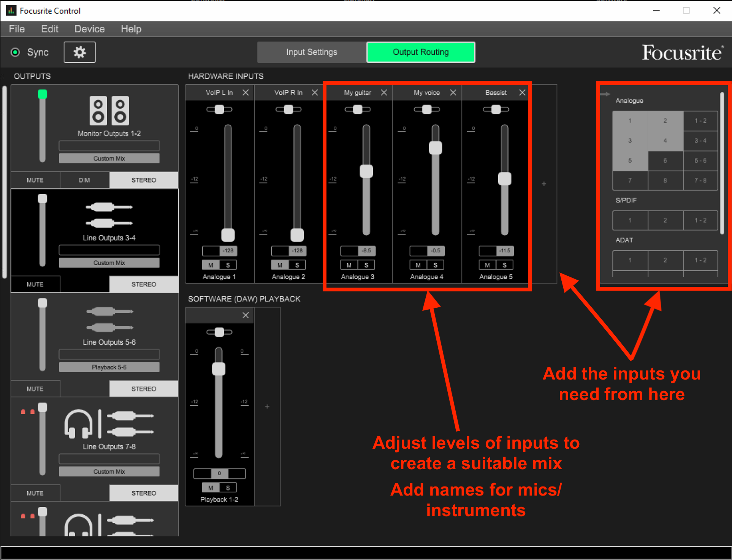Click the input list panel scrollbar

click(x=722, y=163)
